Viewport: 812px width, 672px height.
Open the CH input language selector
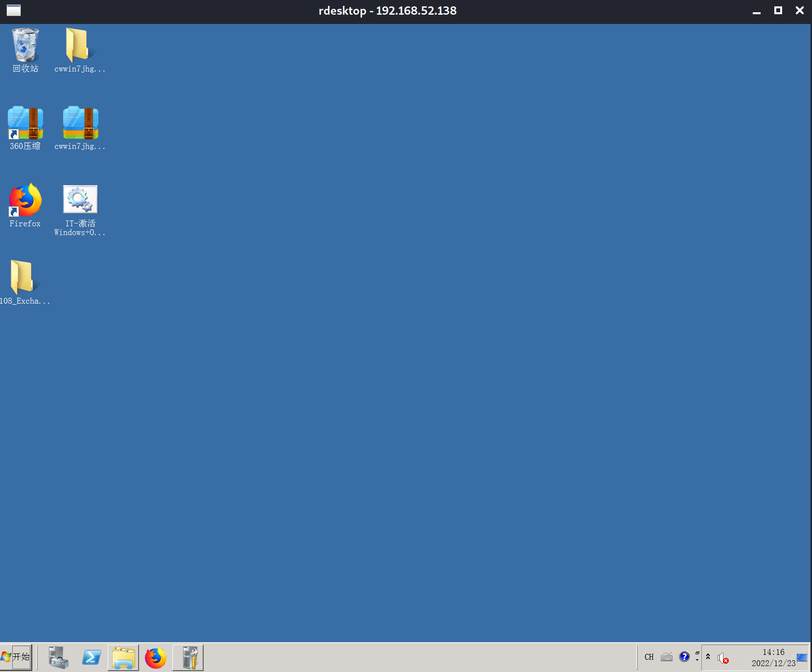pos(649,657)
